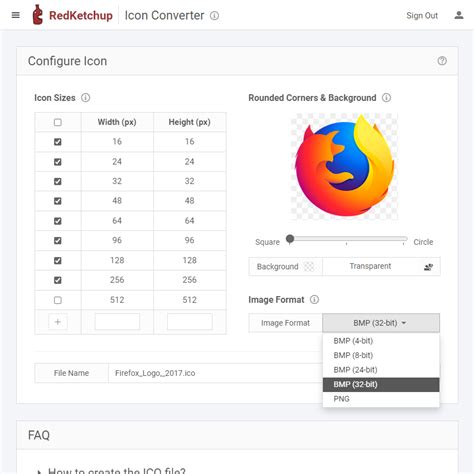Viewport: 474px width, 474px height.
Task: Click the rounded corners slider handle
Action: (x=290, y=239)
